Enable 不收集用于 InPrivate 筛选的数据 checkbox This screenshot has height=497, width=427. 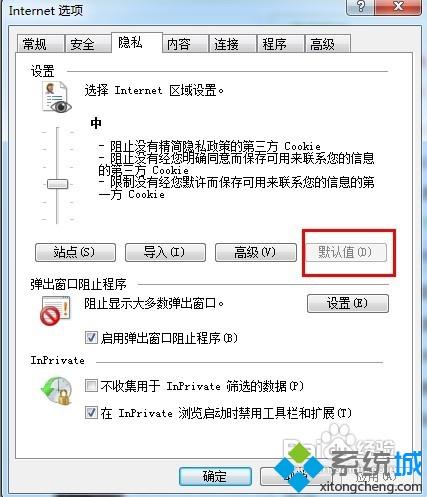click(91, 386)
